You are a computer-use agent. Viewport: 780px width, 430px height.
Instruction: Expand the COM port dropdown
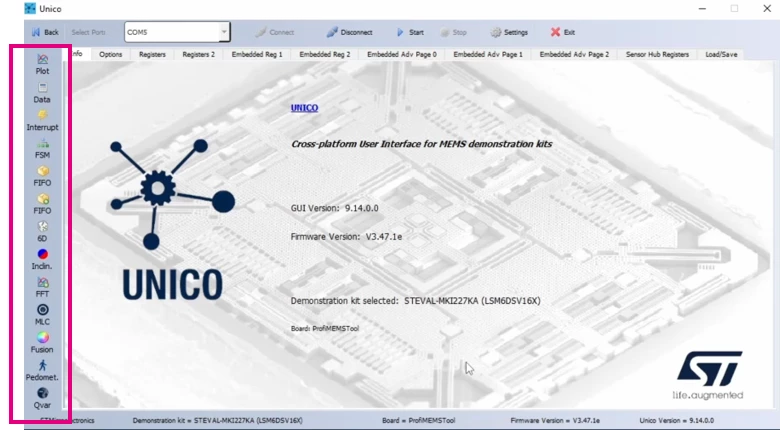[x=224, y=32]
